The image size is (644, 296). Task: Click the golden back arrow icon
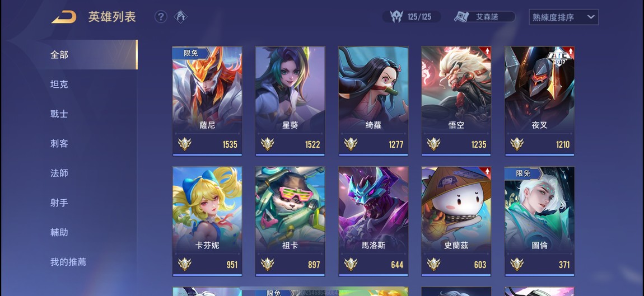[x=64, y=17]
